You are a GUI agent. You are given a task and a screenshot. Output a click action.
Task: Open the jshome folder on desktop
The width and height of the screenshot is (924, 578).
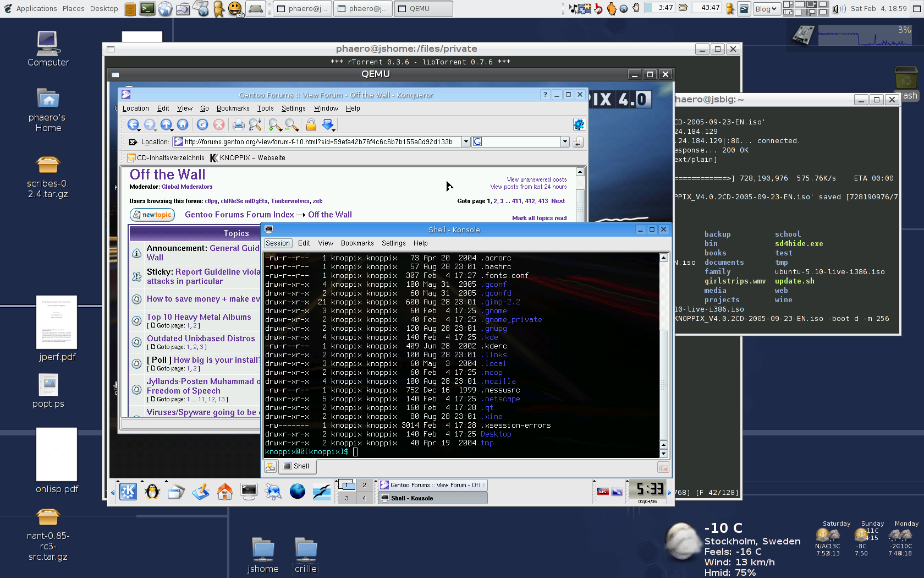pos(263,556)
